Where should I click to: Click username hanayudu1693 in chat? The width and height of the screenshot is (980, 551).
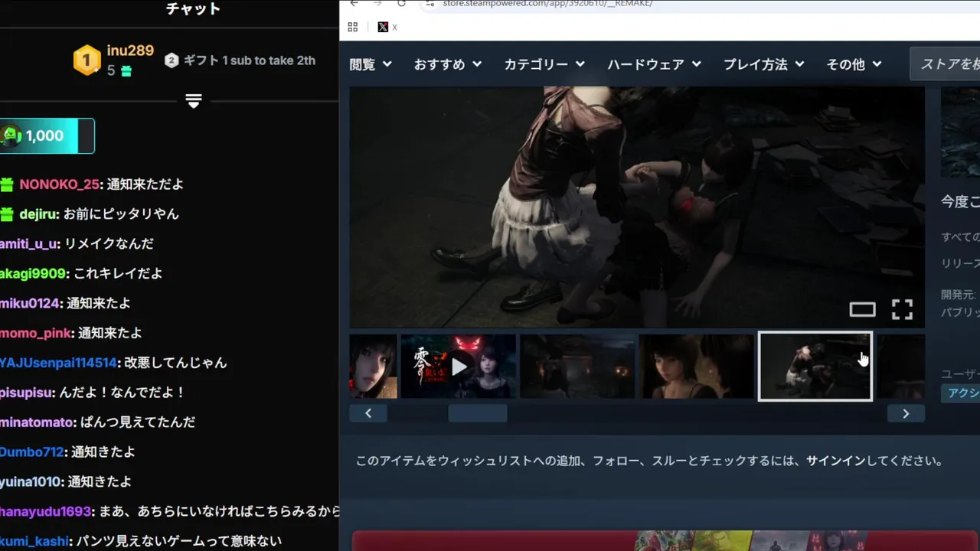click(45, 511)
